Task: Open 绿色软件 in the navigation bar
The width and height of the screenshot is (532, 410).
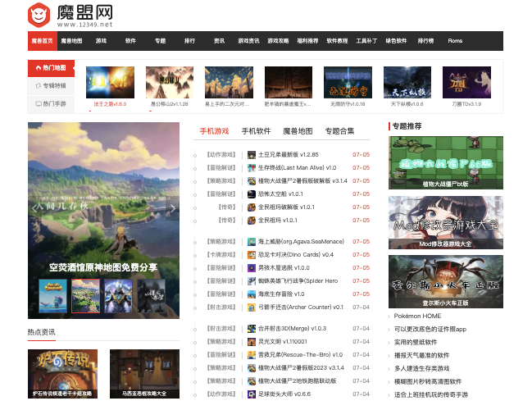Action: point(396,41)
